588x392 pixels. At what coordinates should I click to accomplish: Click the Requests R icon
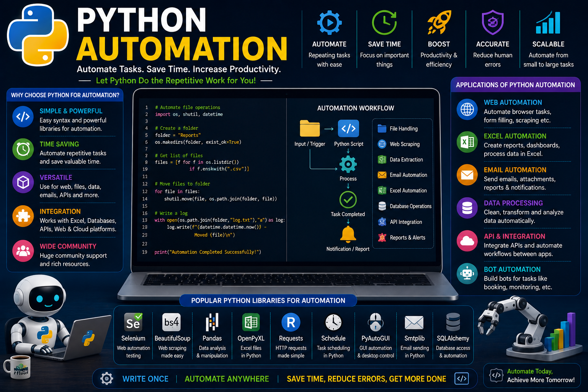pyautogui.click(x=291, y=322)
